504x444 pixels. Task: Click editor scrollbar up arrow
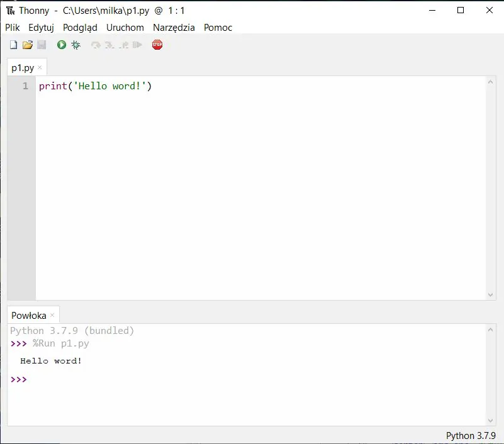tap(491, 82)
